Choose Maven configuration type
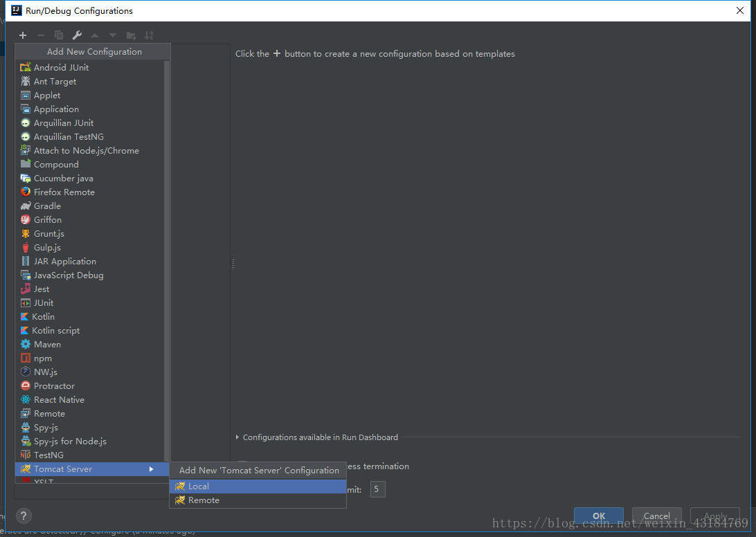The width and height of the screenshot is (756, 537). coord(90,344)
